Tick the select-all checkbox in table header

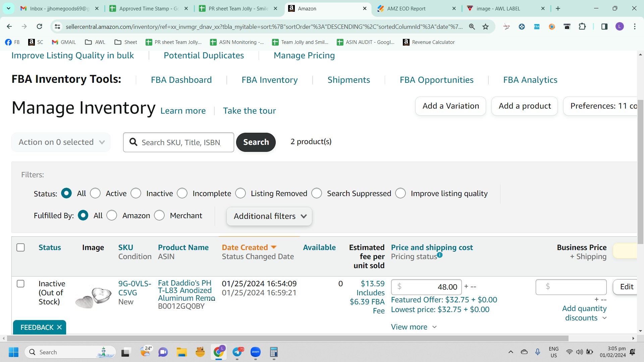(x=20, y=247)
